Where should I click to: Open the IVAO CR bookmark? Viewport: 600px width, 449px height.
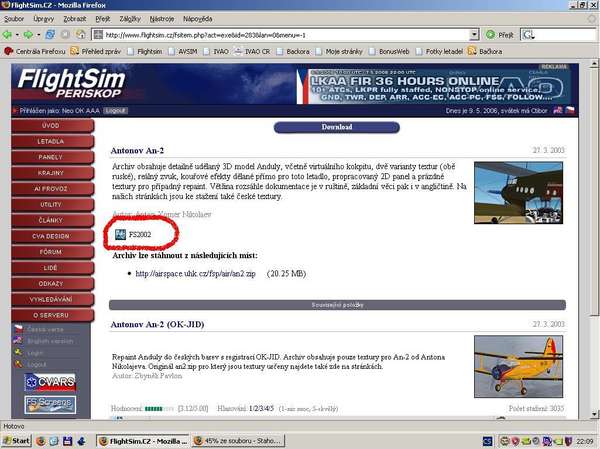tap(253, 51)
